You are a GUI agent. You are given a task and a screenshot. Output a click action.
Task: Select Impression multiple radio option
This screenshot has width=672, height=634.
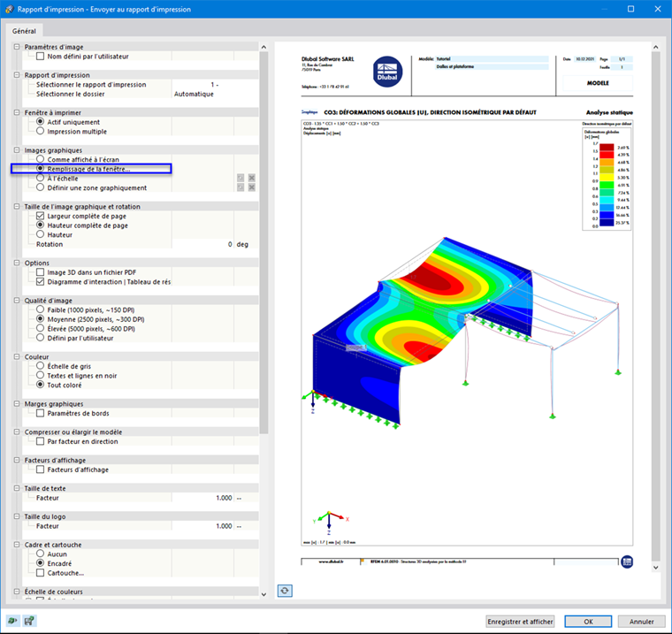click(41, 131)
